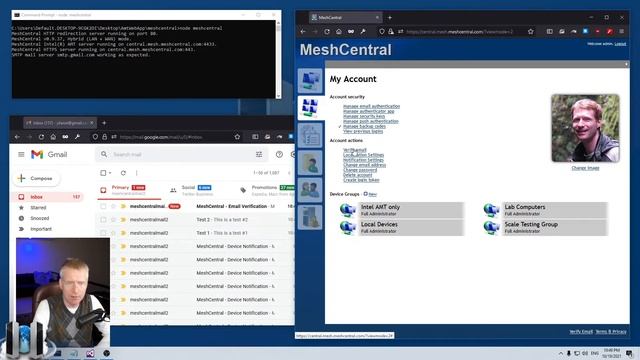Tick checkbox for MeshCentral Email Verification message
Viewport: 640px width, 360px height.
pos(103,207)
